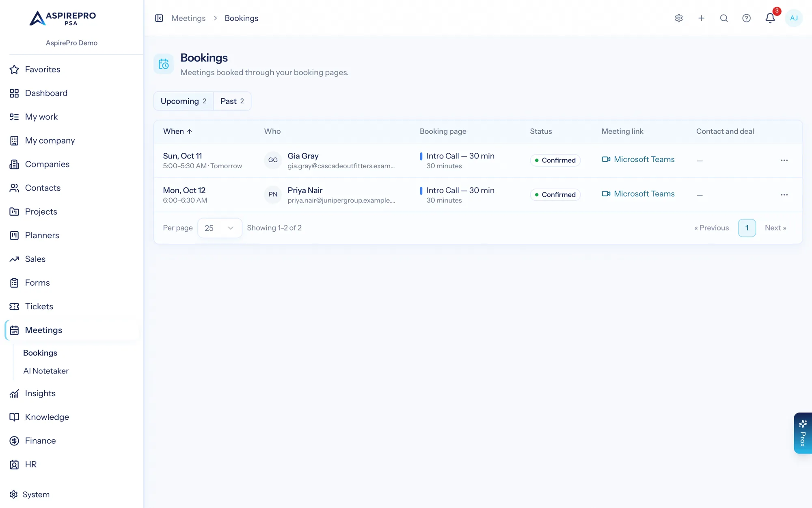
Task: Click the Priya Nair name
Action: (305, 191)
